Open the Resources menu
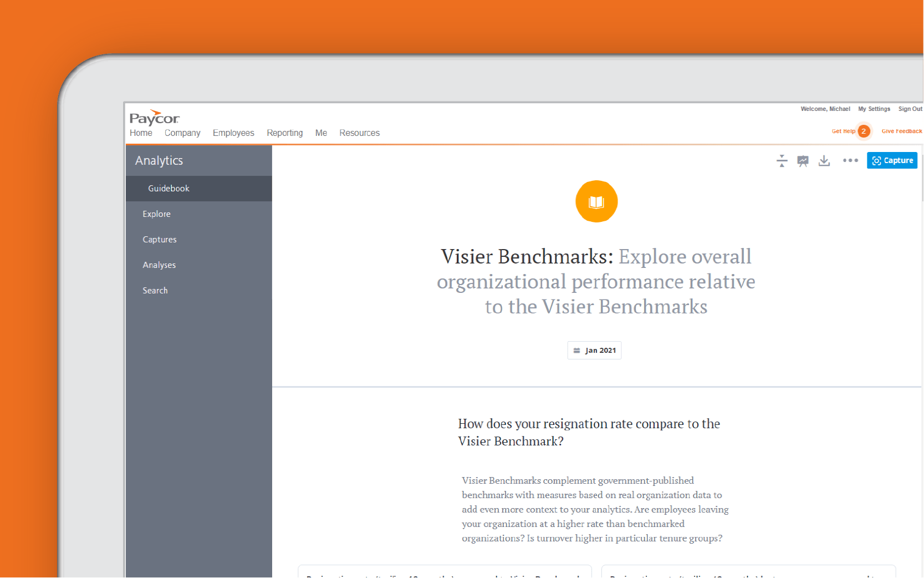Image resolution: width=924 pixels, height=578 pixels. [360, 133]
